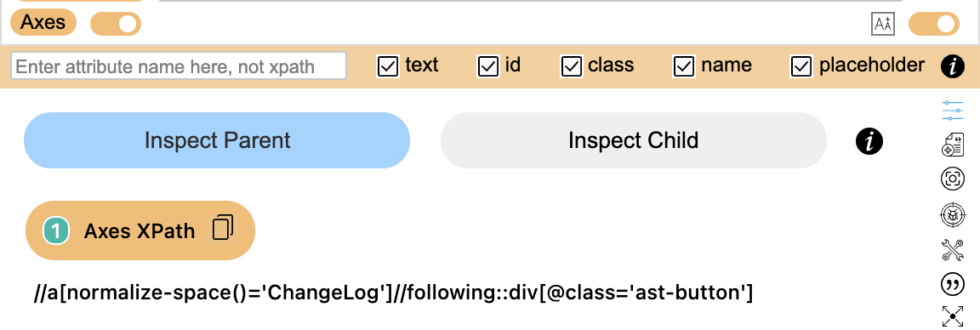Image resolution: width=980 pixels, height=330 pixels.
Task: Open the bug target debugger icon
Action: coord(953,215)
